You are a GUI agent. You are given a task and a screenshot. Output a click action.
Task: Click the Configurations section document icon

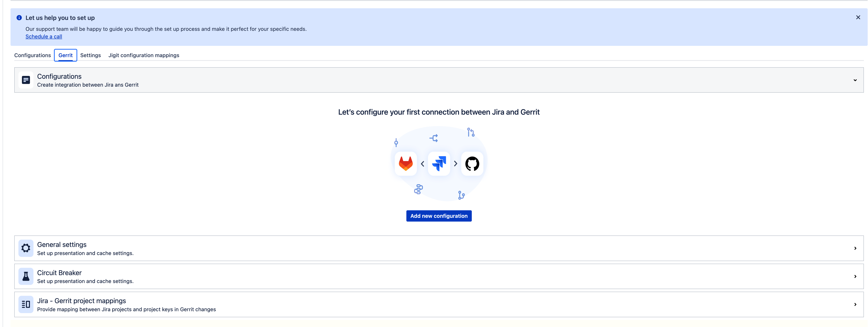tap(26, 80)
